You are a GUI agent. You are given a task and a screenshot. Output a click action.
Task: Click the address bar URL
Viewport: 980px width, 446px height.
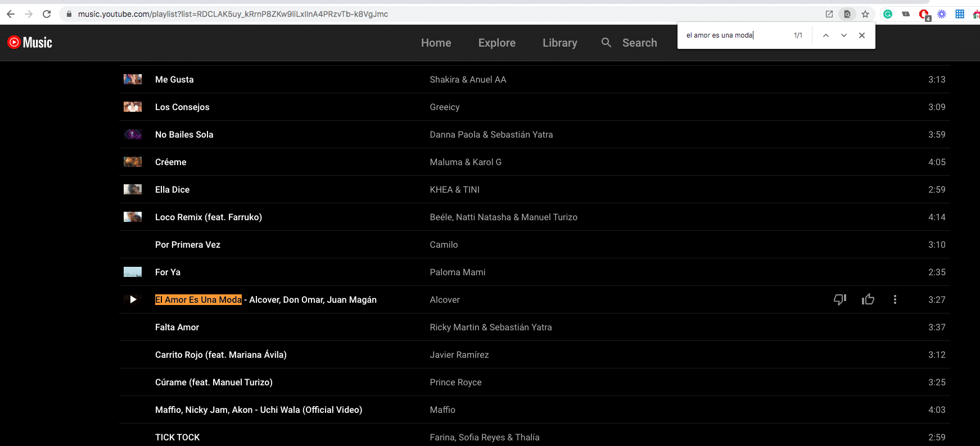click(233, 14)
